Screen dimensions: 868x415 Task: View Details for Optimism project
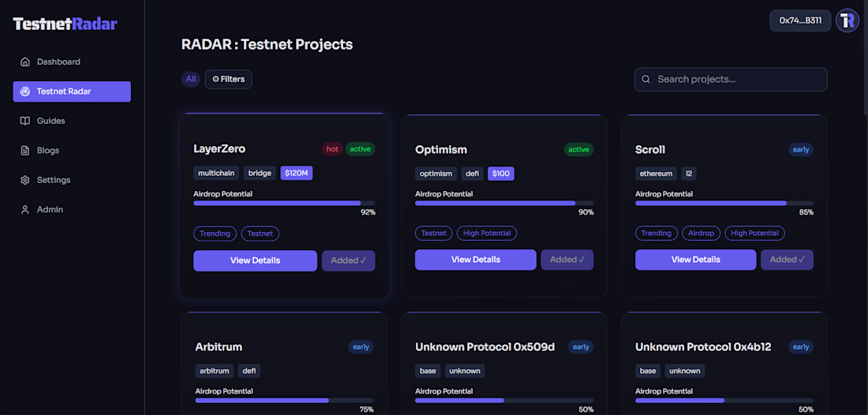476,260
